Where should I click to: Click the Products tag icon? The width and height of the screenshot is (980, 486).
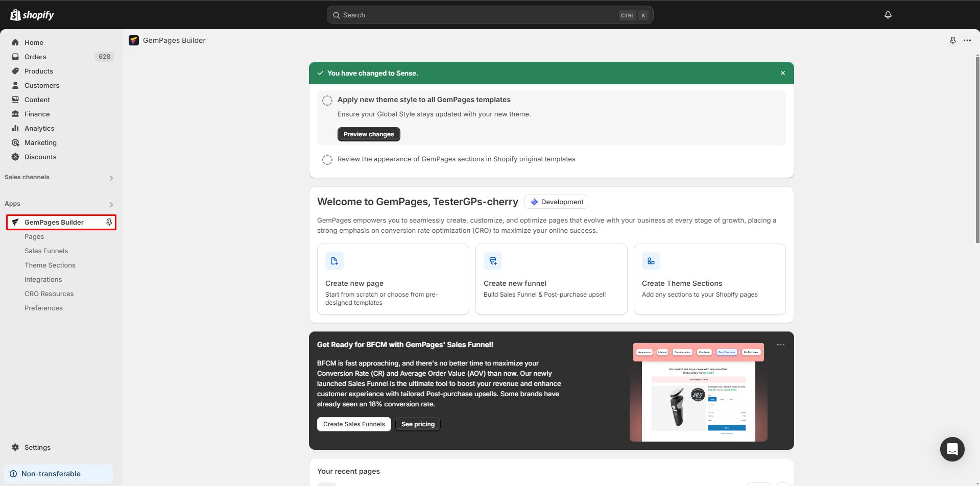[x=15, y=71]
